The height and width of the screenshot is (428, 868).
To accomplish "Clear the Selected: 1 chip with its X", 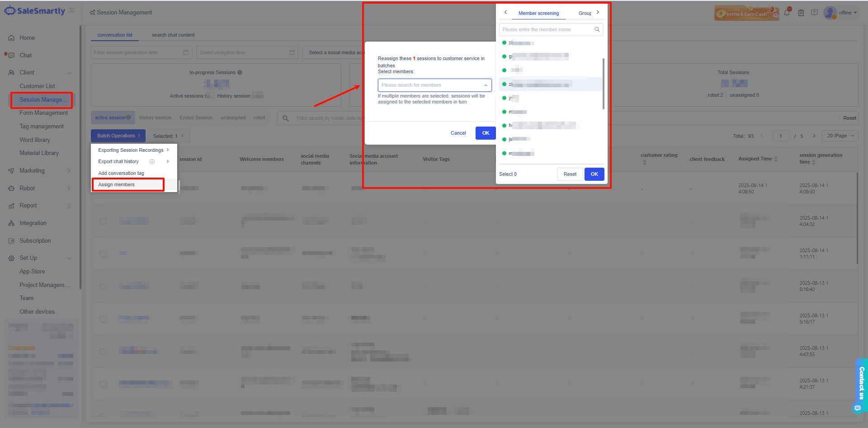I will tap(183, 136).
